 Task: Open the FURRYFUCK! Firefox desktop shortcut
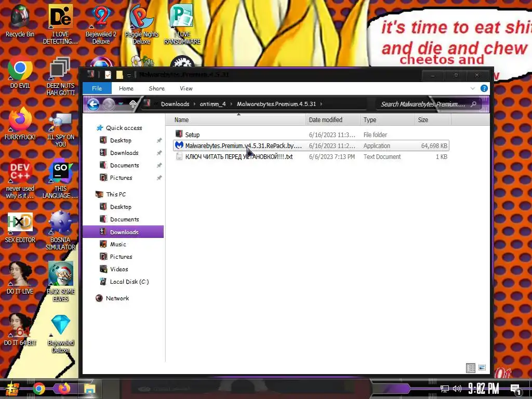20,124
